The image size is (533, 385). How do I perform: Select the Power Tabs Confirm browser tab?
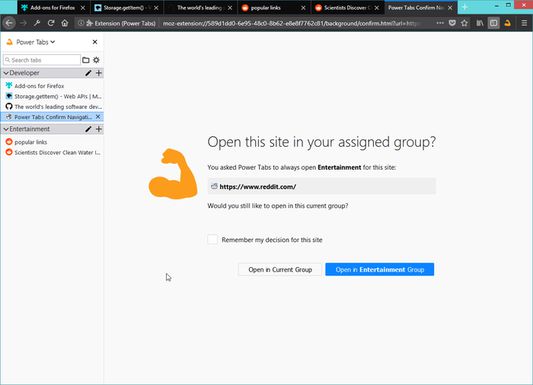tap(421, 7)
